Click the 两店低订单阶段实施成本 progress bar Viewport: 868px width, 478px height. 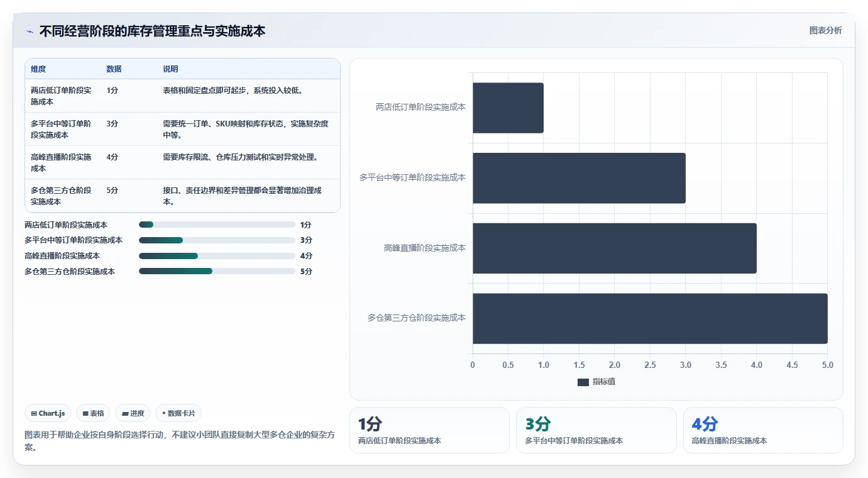pyautogui.click(x=217, y=225)
